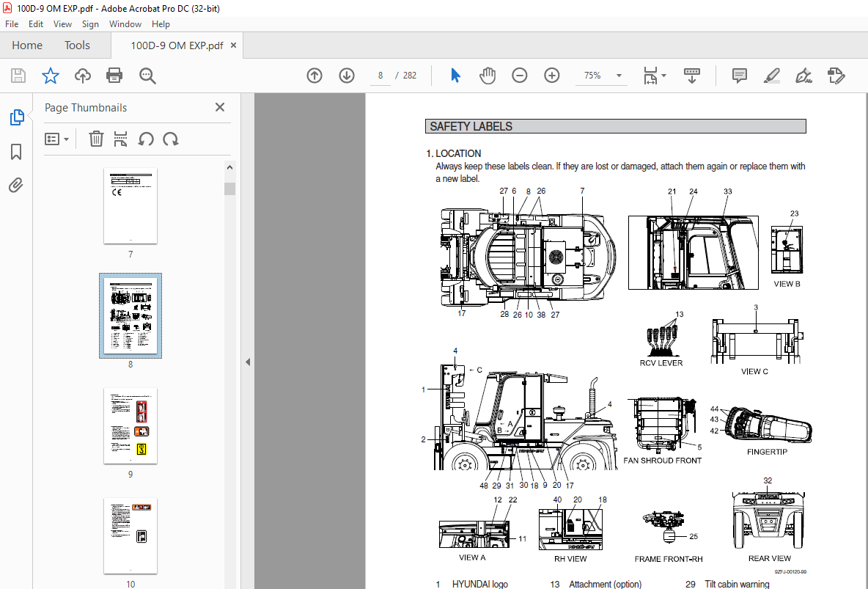Viewport: 868px width, 589px height.
Task: Click the thumbnails panel scrollbar handle
Action: (229, 189)
